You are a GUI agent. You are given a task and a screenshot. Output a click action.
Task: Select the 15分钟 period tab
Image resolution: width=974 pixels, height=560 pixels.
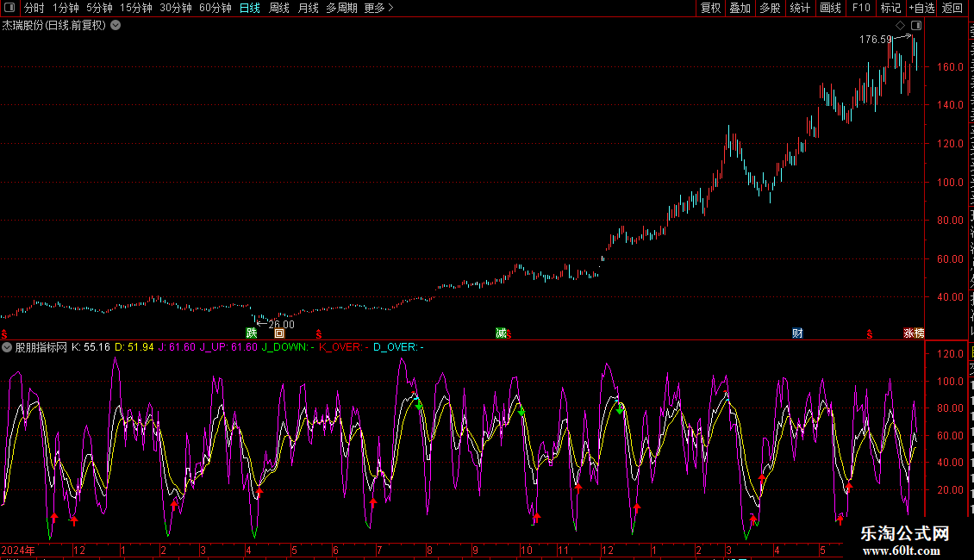coord(136,8)
